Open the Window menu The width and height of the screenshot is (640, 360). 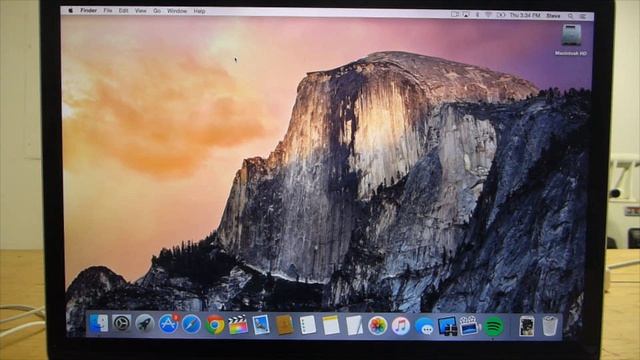coord(177,11)
